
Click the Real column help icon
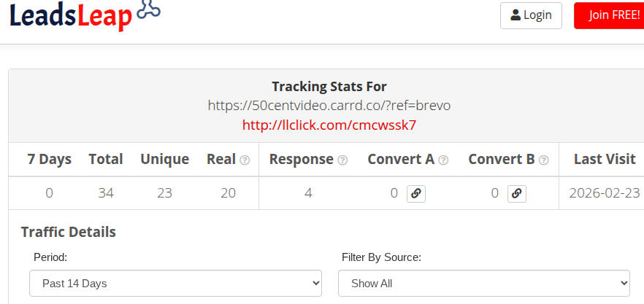(245, 160)
